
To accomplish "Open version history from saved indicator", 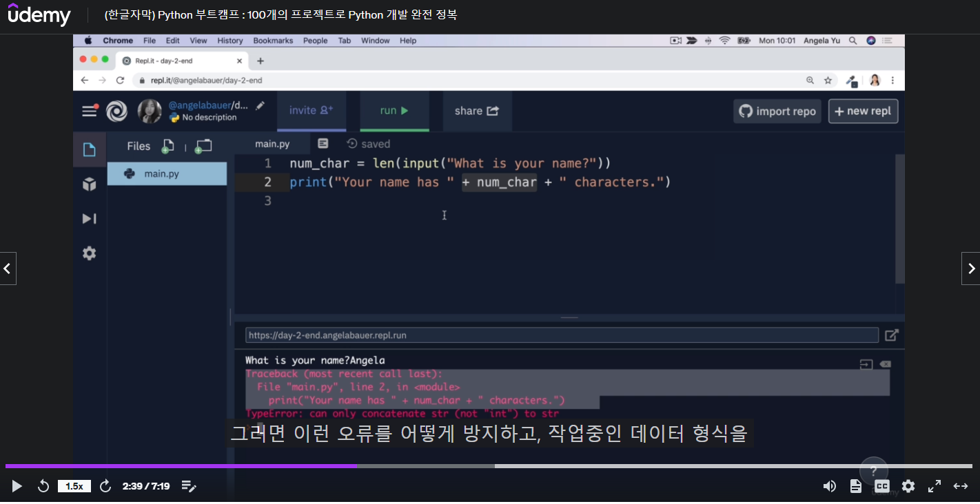I will point(369,144).
